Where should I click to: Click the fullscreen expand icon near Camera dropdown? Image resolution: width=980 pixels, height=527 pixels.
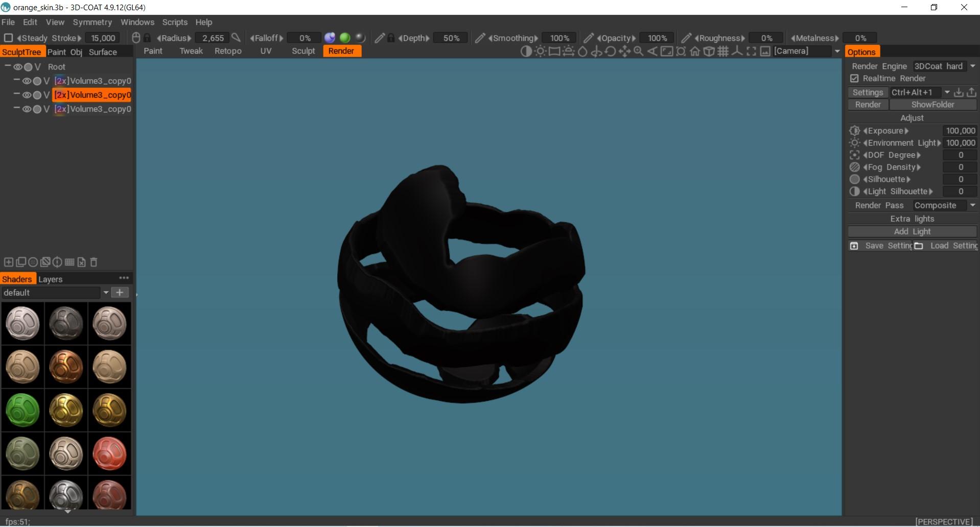pos(751,51)
